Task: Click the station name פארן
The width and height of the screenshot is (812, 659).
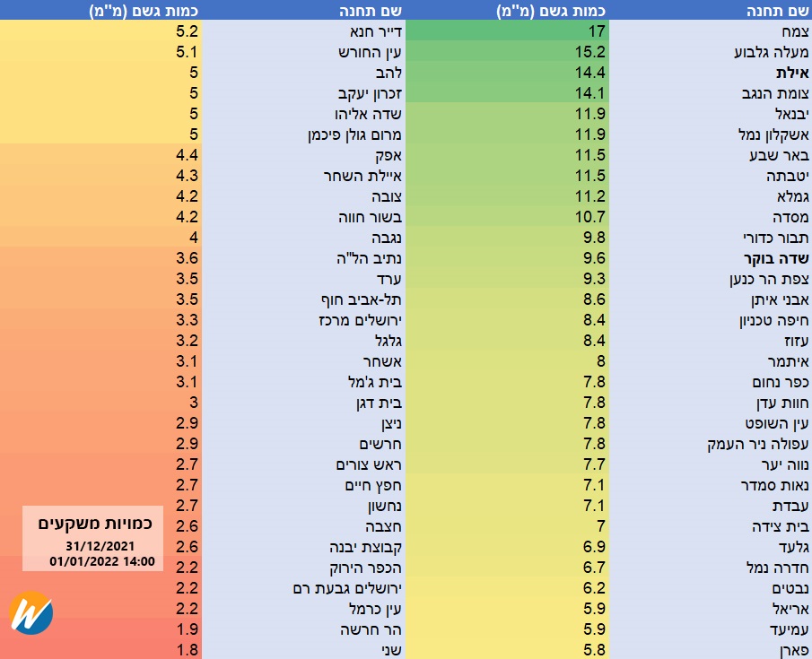Action: [x=794, y=650]
